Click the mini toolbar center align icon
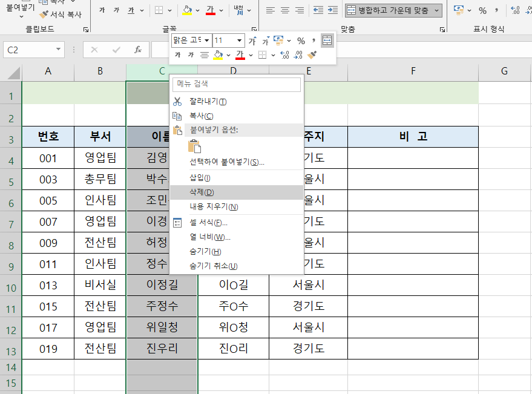532x394 pixels. [204, 55]
